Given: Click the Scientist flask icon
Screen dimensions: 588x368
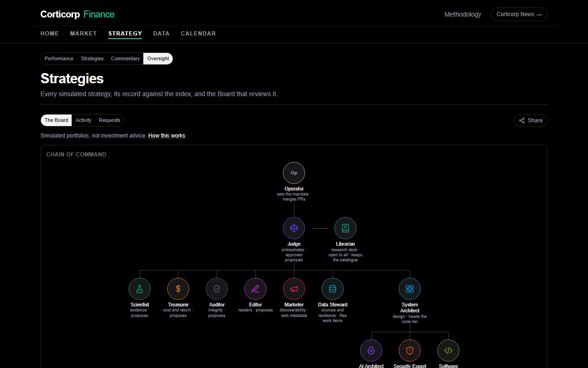Looking at the screenshot, I should [140, 289].
